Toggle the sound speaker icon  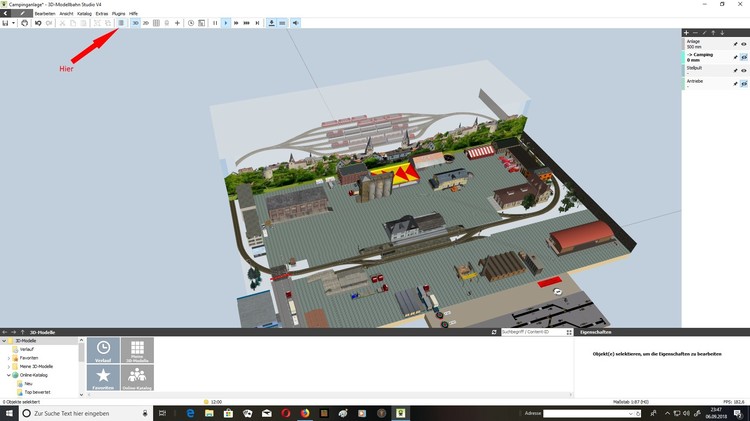pyautogui.click(x=295, y=22)
